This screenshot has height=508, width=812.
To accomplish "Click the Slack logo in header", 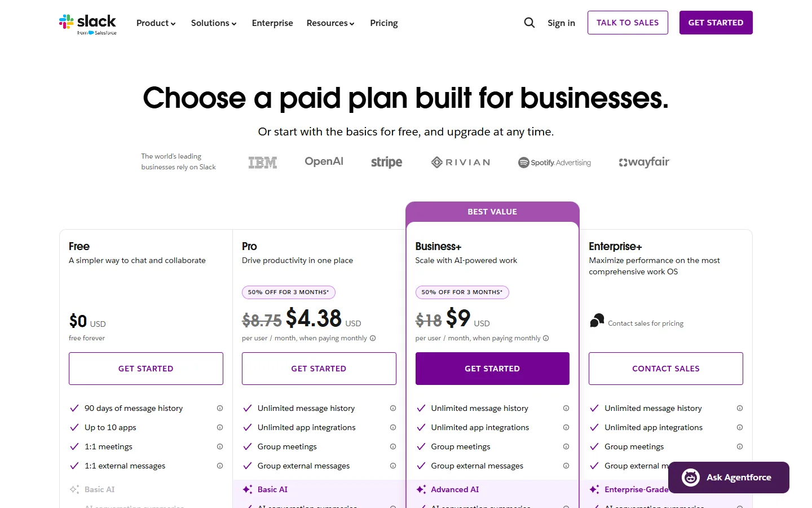I will point(87,24).
